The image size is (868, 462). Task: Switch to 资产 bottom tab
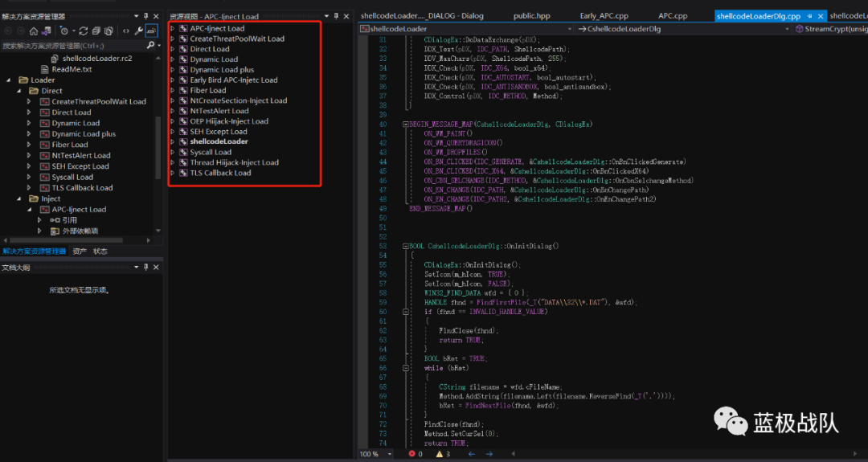(x=80, y=251)
